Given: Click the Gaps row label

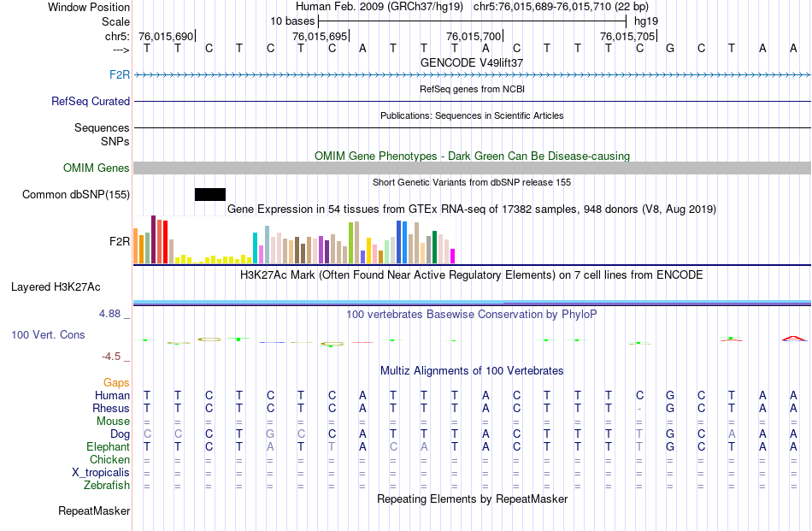Looking at the screenshot, I should (116, 382).
